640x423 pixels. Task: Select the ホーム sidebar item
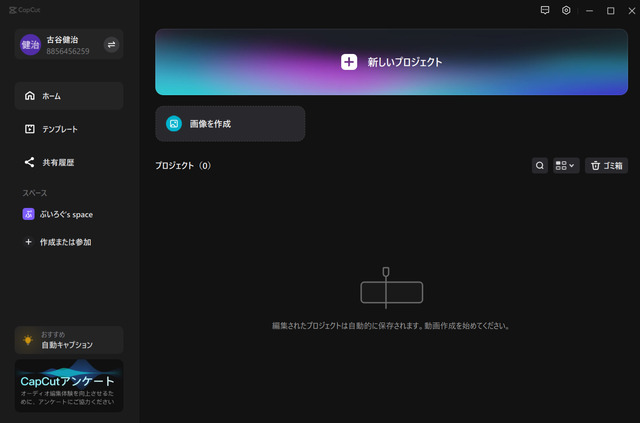[x=69, y=96]
